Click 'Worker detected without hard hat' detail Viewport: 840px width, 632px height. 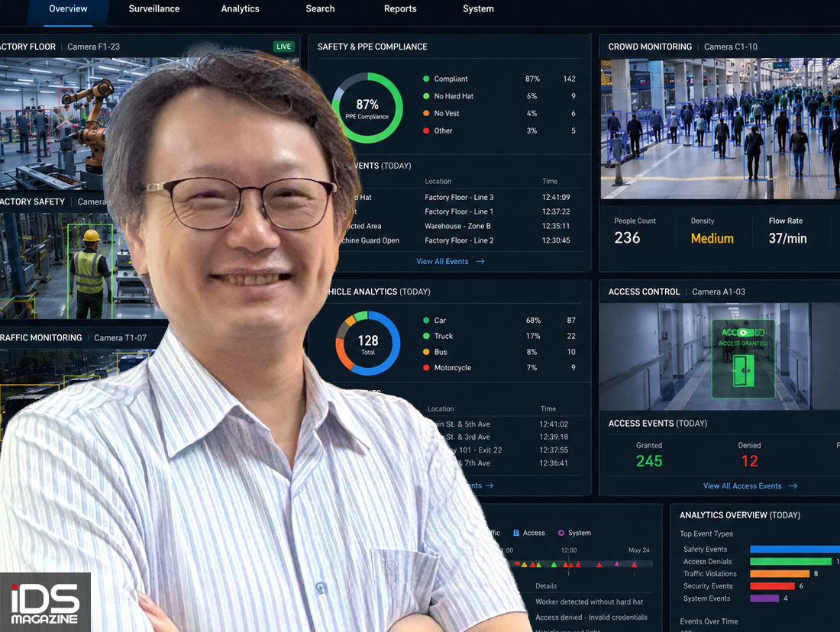pos(590,602)
